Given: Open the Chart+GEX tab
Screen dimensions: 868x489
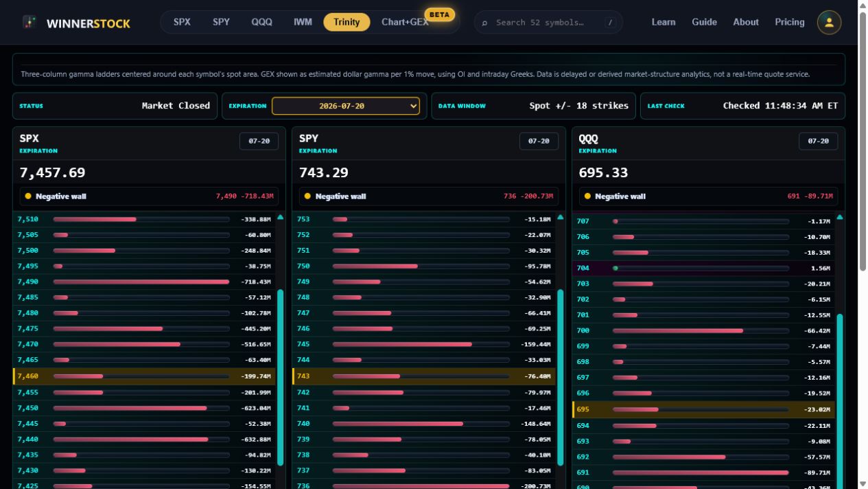Looking at the screenshot, I should [x=405, y=22].
